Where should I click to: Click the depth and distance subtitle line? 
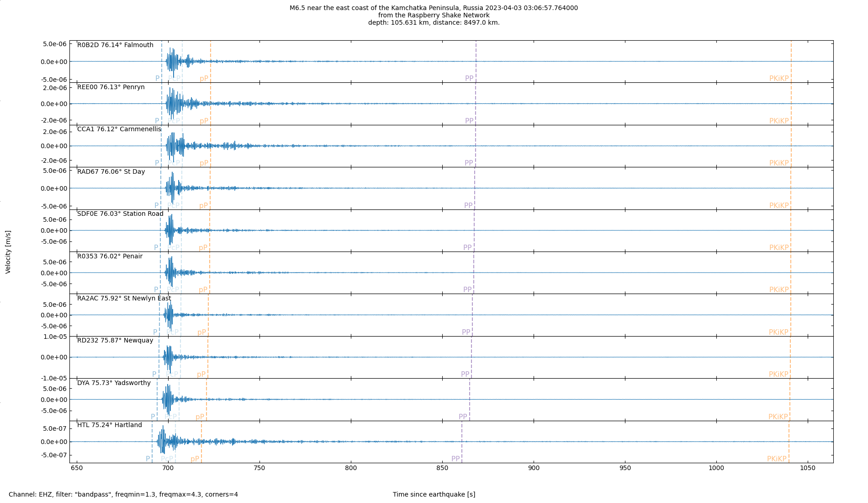(x=434, y=22)
